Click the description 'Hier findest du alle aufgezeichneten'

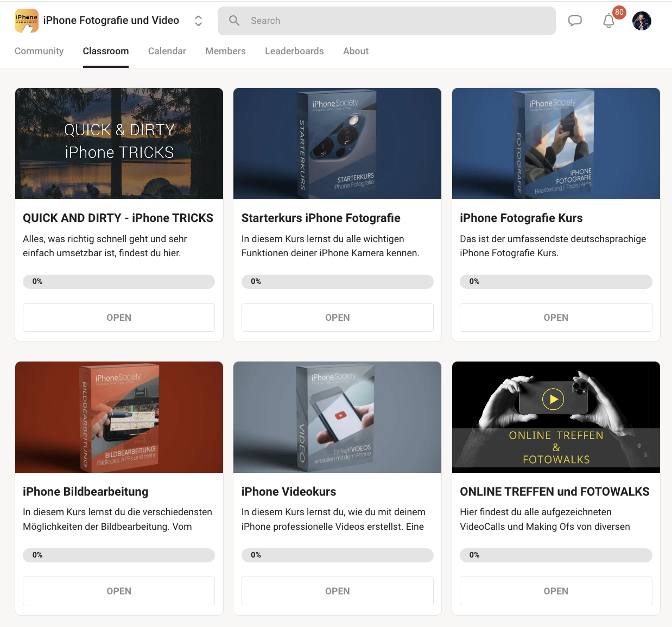(x=545, y=520)
